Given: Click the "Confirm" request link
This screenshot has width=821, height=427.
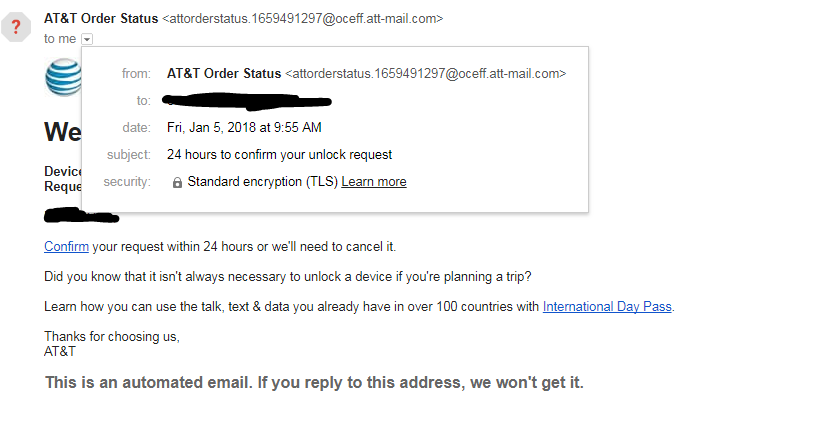Looking at the screenshot, I should point(66,246).
